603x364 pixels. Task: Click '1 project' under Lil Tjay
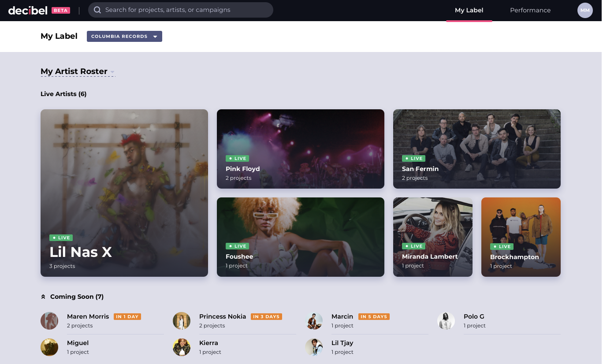click(342, 352)
